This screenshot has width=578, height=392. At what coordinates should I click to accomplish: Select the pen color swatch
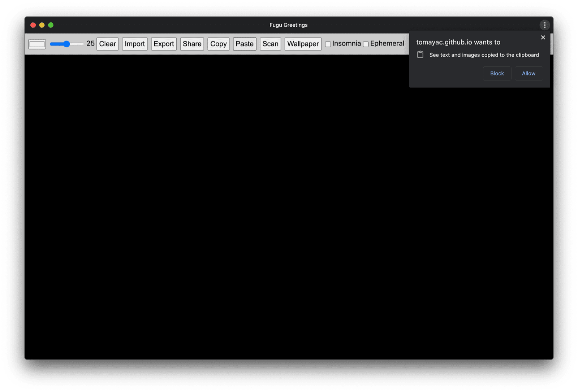point(36,44)
